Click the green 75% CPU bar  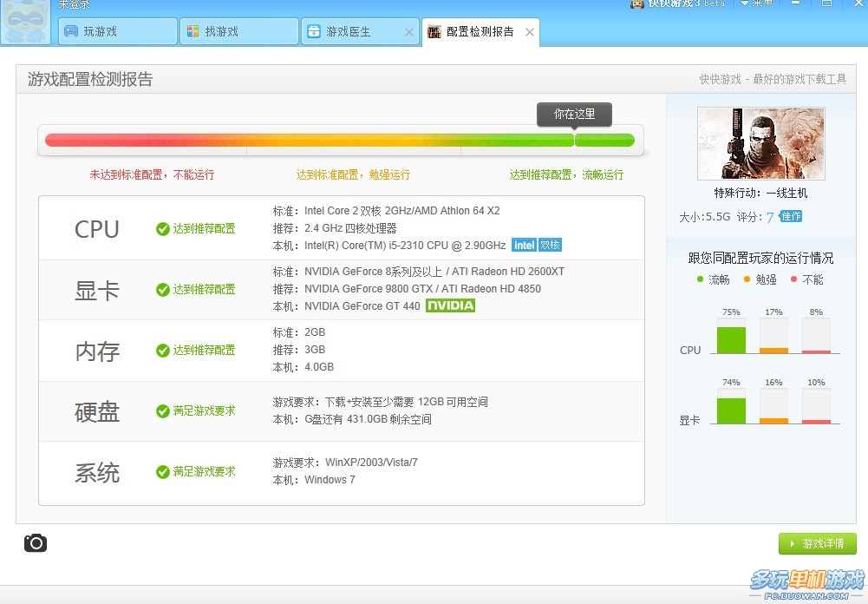click(731, 339)
